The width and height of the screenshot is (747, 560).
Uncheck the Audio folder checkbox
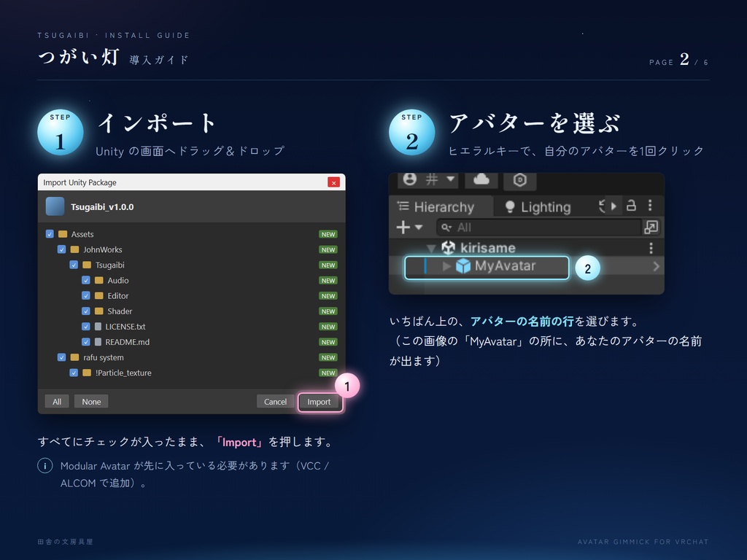click(x=86, y=280)
